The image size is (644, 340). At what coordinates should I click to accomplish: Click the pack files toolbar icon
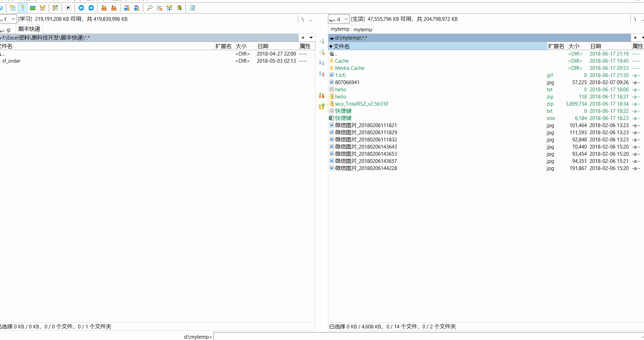point(104,8)
